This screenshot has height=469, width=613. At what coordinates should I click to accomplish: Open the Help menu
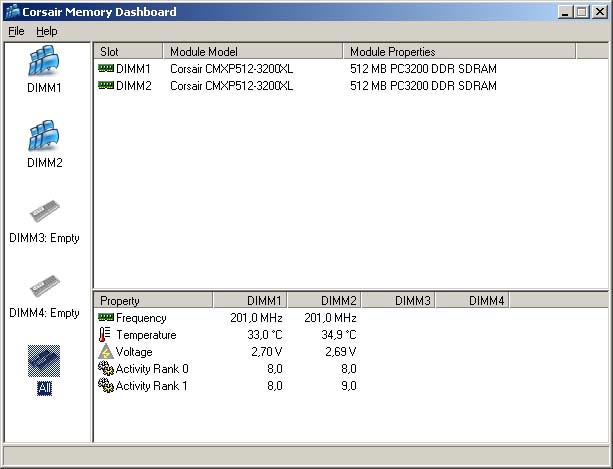coord(47,31)
